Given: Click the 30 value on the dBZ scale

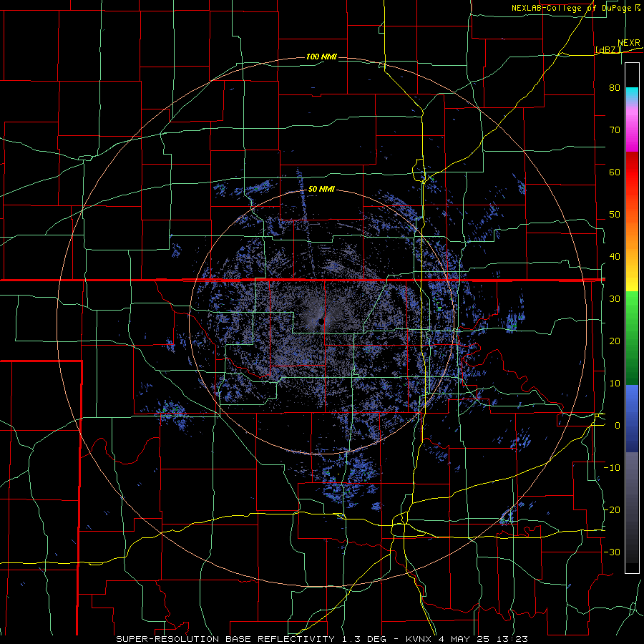Looking at the screenshot, I should coord(615,299).
